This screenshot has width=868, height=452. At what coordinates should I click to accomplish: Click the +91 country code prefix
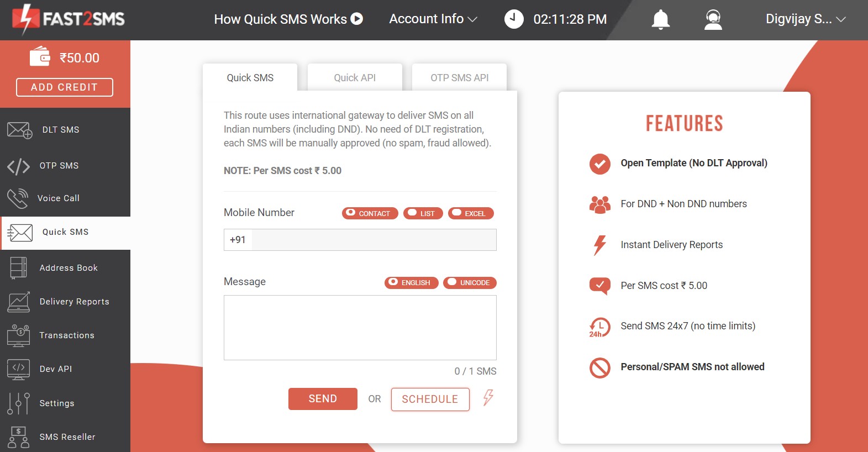238,240
